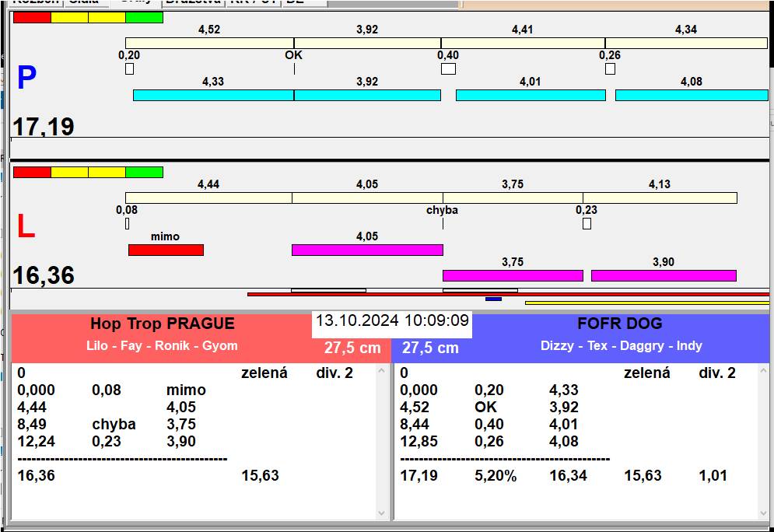Select the cyan 4,08 bar in lane P
This screenshot has height=532, width=774.
[692, 95]
